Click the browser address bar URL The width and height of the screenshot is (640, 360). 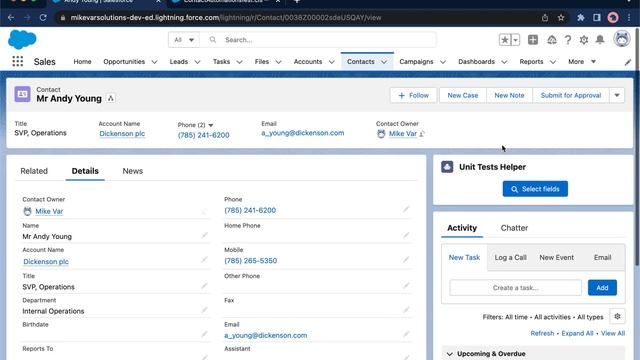coord(226,18)
